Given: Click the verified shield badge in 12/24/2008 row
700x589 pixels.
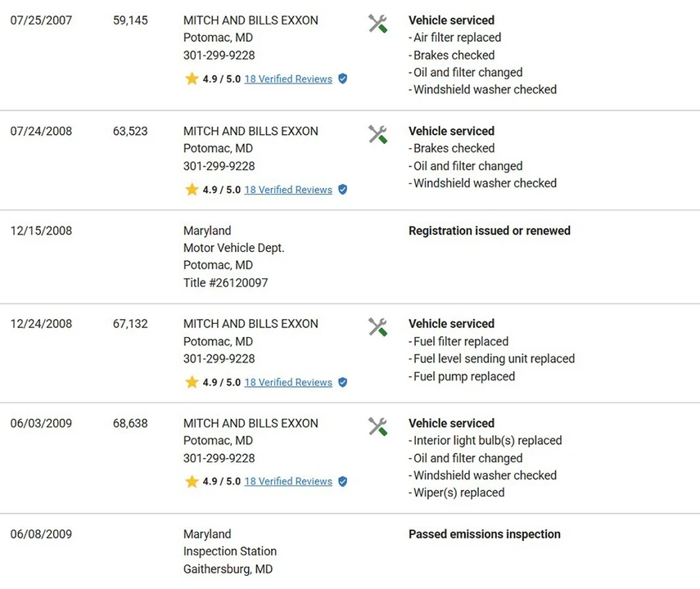Looking at the screenshot, I should (343, 382).
